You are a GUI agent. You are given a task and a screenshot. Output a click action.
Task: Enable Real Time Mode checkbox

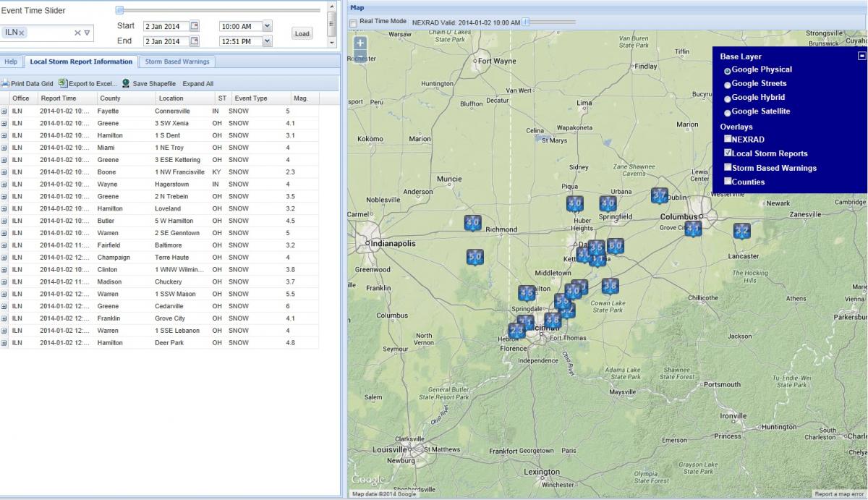pyautogui.click(x=353, y=23)
